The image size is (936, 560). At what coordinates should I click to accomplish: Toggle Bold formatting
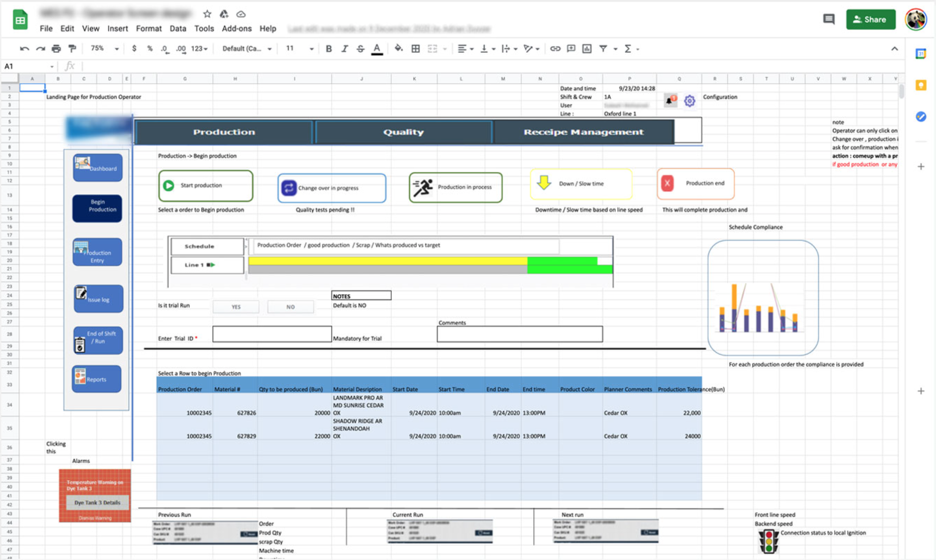[328, 49]
